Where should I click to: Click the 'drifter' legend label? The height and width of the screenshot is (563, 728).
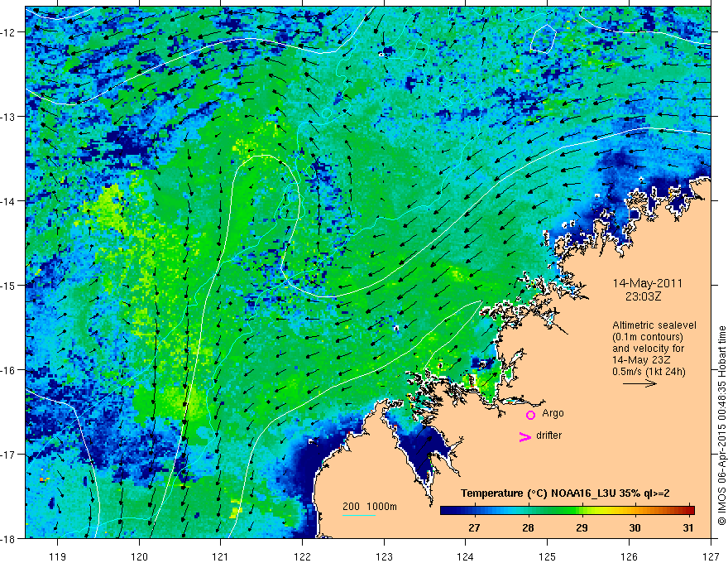548,435
